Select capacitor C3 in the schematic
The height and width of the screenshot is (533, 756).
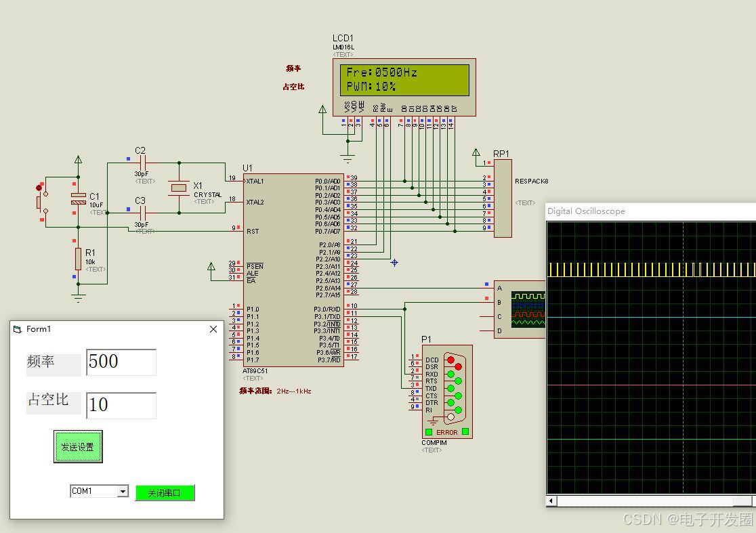tap(143, 213)
